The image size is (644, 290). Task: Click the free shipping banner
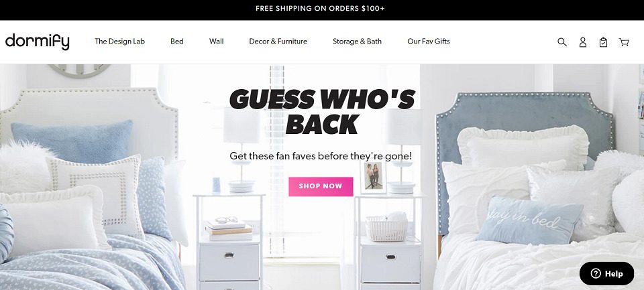click(321, 9)
